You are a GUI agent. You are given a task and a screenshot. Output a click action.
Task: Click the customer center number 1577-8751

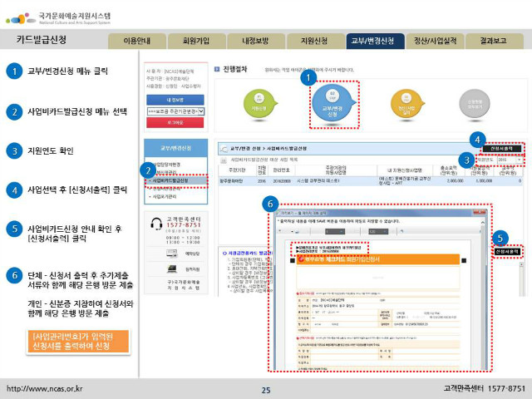[x=184, y=225]
